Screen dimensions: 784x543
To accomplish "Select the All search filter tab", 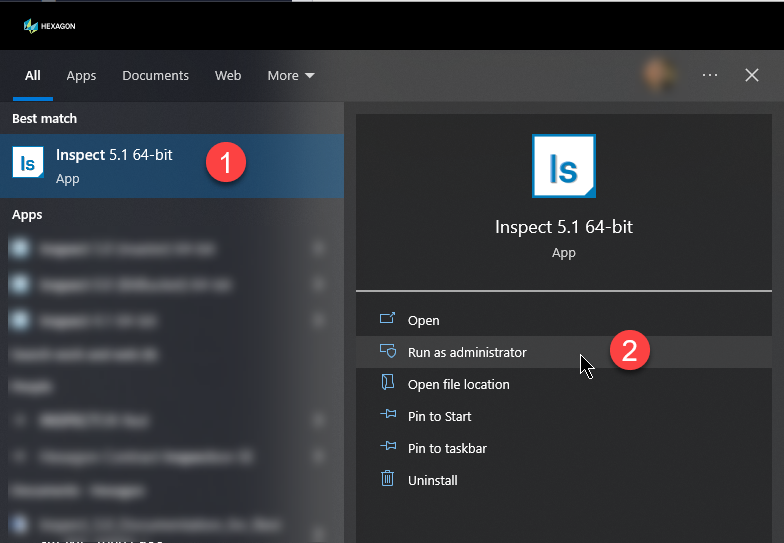I will point(32,76).
